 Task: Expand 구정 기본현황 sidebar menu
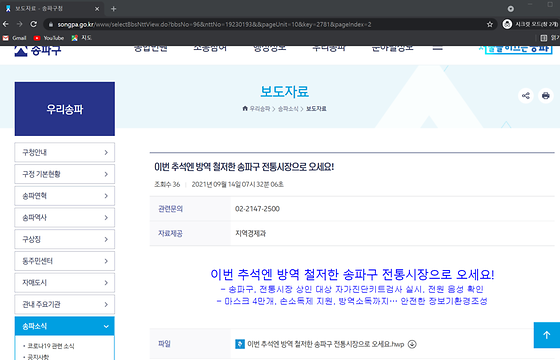(x=65, y=174)
